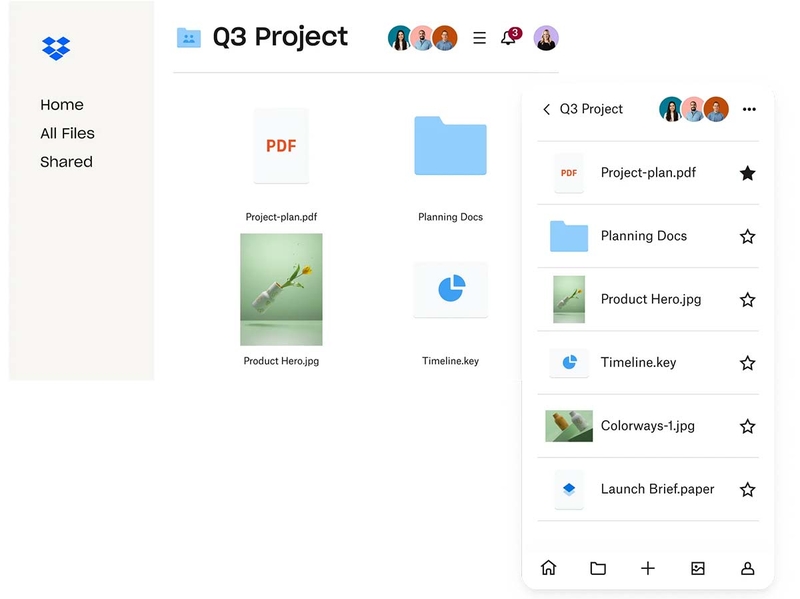
Task: Click the woman member avatar in main header
Action: (401, 38)
